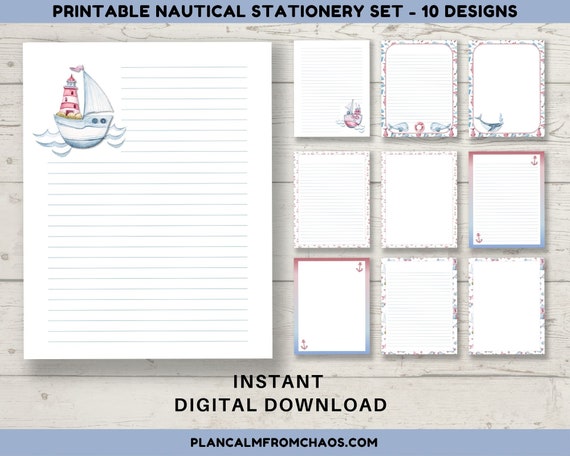The width and height of the screenshot is (570, 456).
Task: Click bottom-left anchor on lined gradient page
Action: click(x=479, y=238)
